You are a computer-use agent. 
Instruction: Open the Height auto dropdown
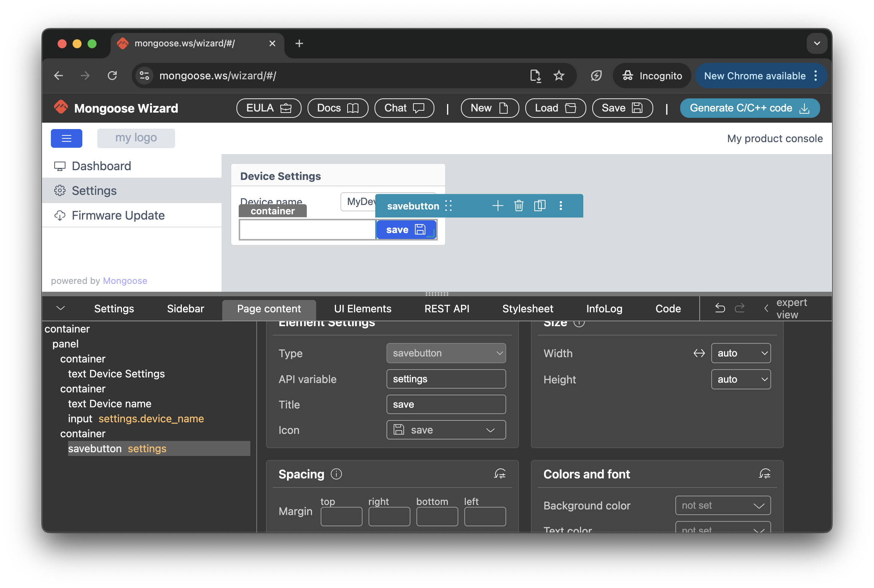click(741, 380)
